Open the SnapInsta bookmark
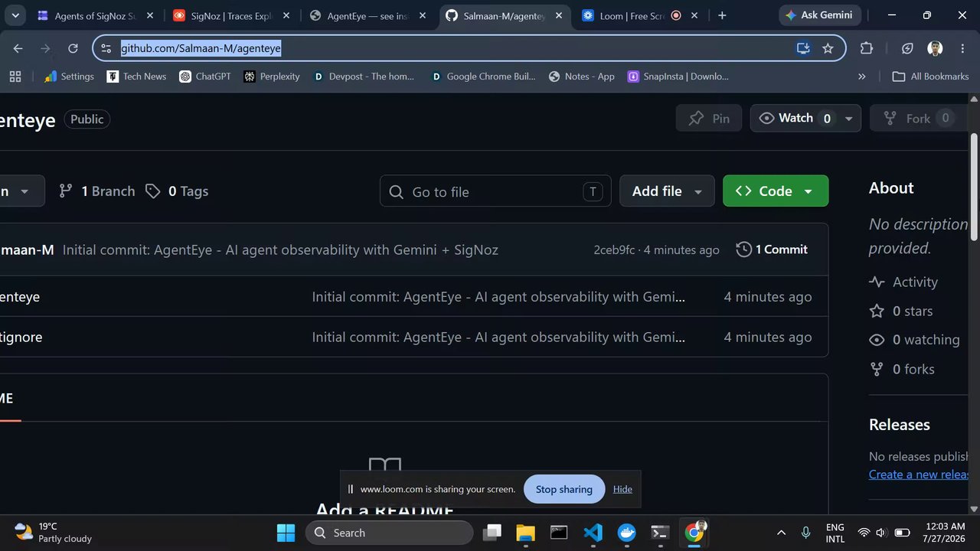The image size is (980, 551). click(x=678, y=77)
